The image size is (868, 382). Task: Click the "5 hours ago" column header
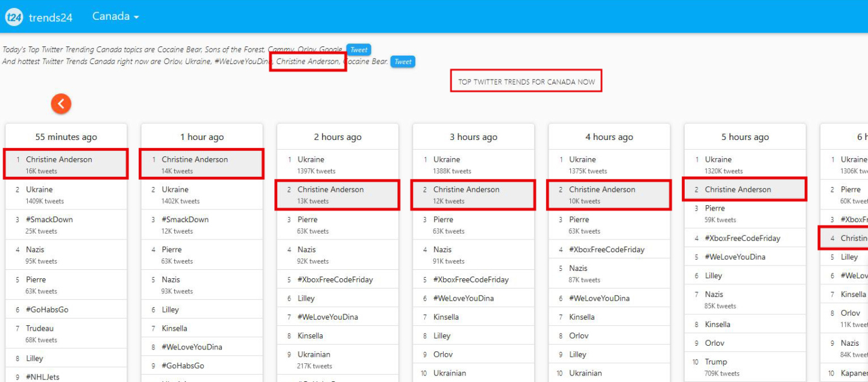(744, 137)
